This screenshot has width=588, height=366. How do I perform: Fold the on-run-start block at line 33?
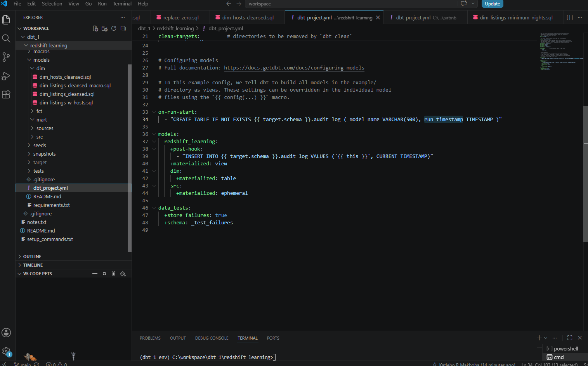[154, 112]
